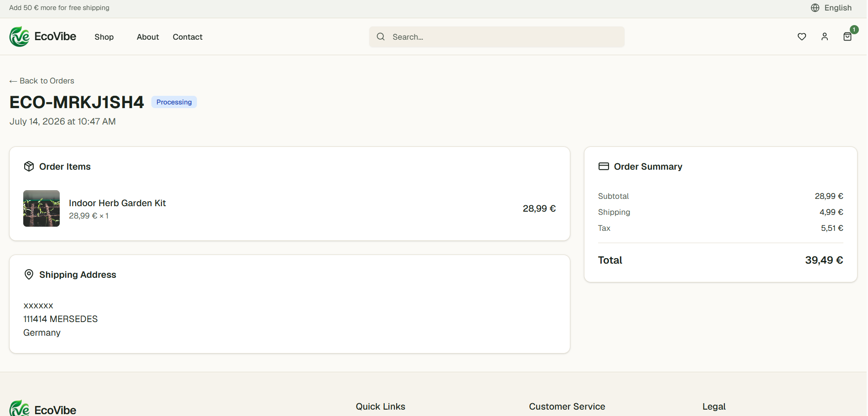Click the EcoVibe header logo
The height and width of the screenshot is (416, 868).
coord(43,36)
